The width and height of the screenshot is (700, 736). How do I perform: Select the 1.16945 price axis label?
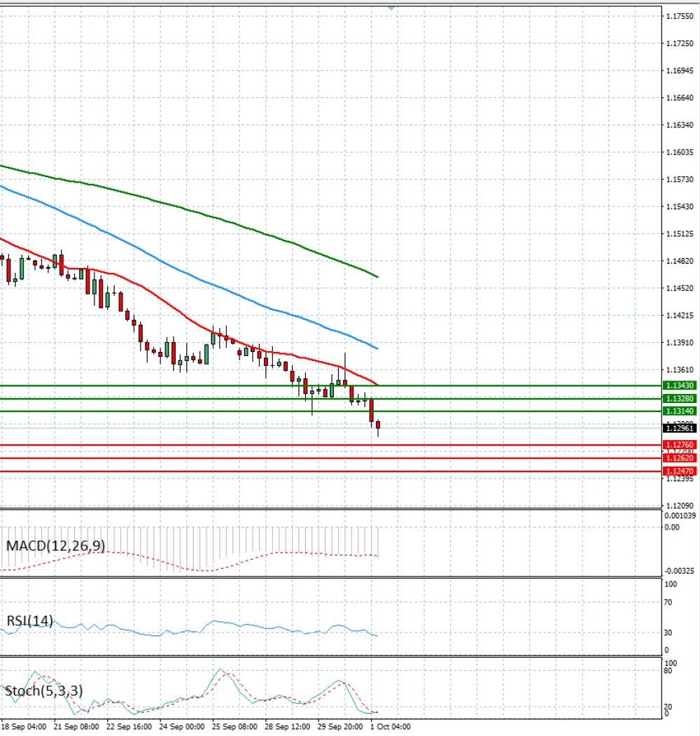680,71
